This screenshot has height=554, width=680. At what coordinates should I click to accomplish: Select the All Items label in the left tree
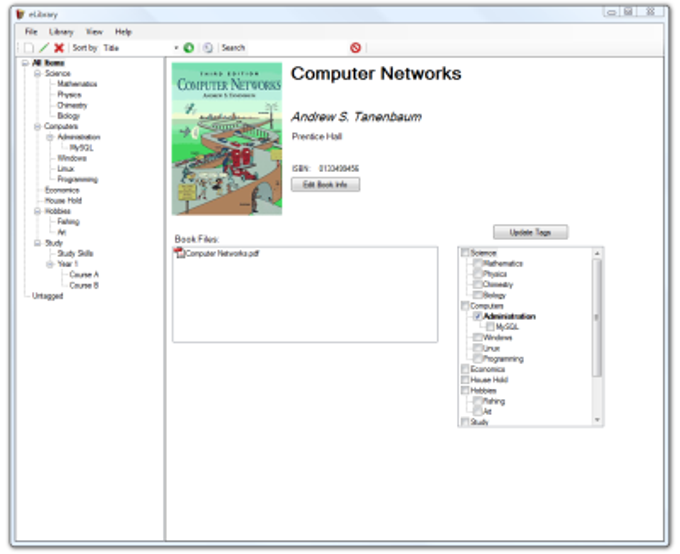[x=48, y=63]
